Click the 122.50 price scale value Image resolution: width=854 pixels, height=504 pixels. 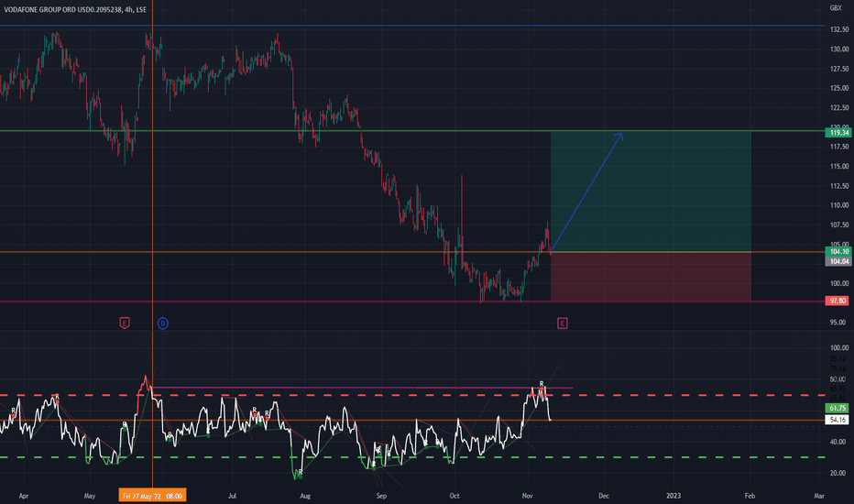pos(839,108)
